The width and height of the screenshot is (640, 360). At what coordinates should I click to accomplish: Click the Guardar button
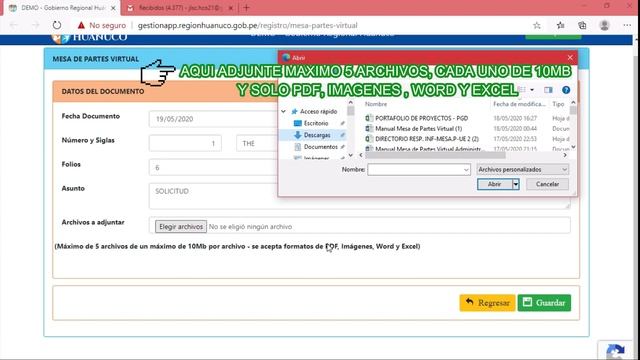coord(544,303)
